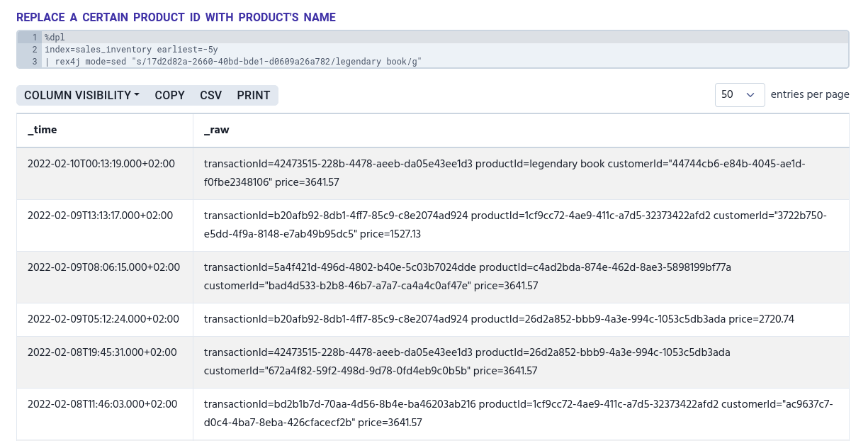Click the %dpl line in the query editor
This screenshot has height=441, width=868.
click(55, 38)
